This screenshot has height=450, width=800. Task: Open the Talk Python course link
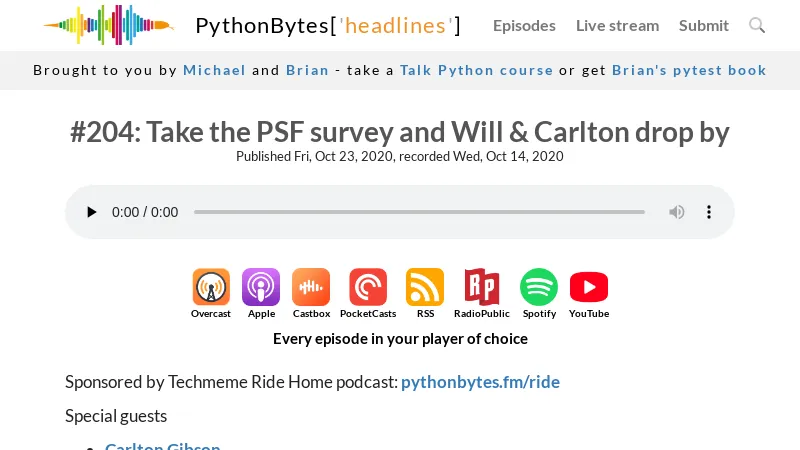coord(476,70)
